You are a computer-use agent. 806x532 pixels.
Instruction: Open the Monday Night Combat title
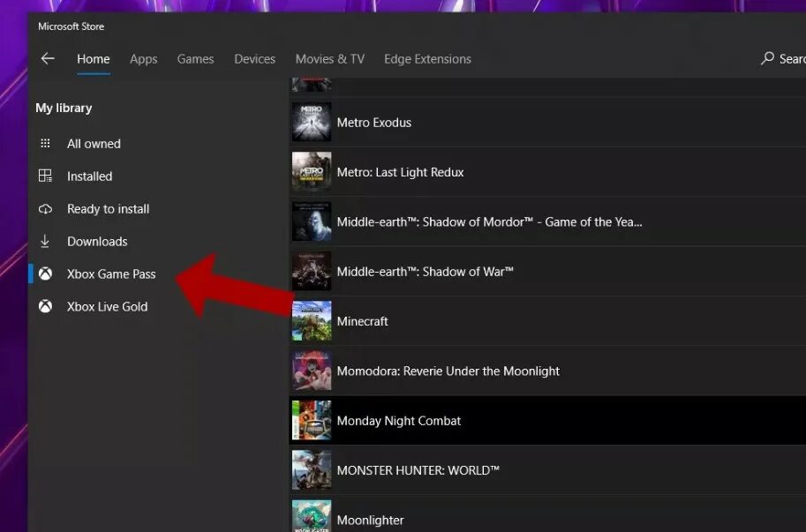[398, 421]
